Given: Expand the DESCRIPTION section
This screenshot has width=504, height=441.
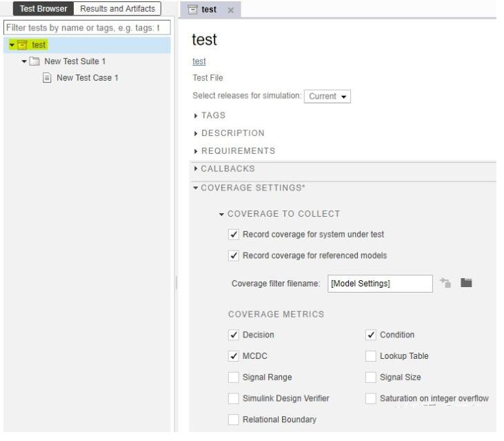Looking at the screenshot, I should click(196, 133).
